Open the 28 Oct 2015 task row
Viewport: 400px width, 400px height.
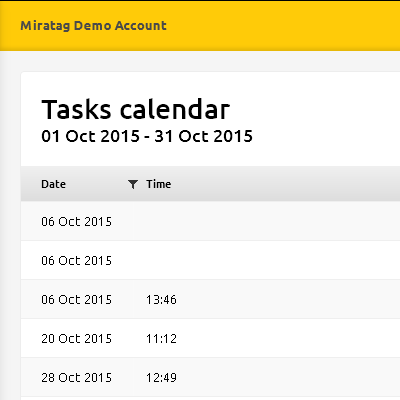tap(210, 377)
